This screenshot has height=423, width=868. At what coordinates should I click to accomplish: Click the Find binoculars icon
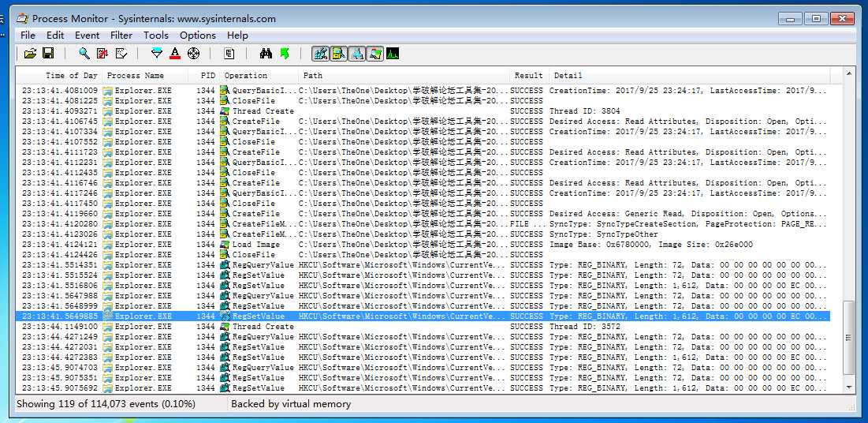coord(266,54)
